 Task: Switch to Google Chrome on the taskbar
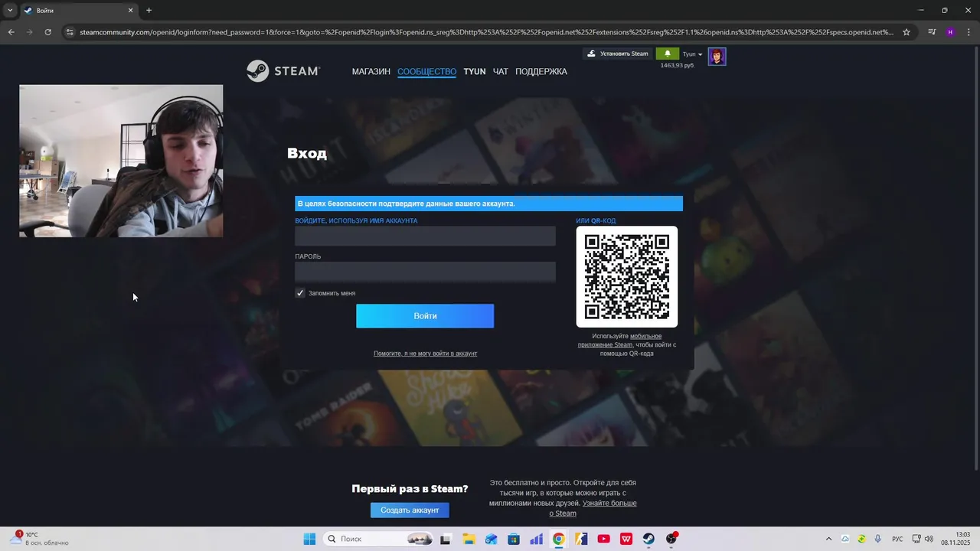click(558, 539)
